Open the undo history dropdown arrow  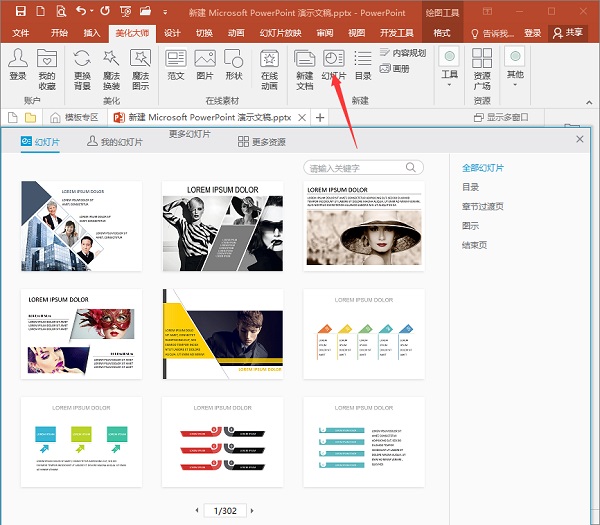point(92,11)
